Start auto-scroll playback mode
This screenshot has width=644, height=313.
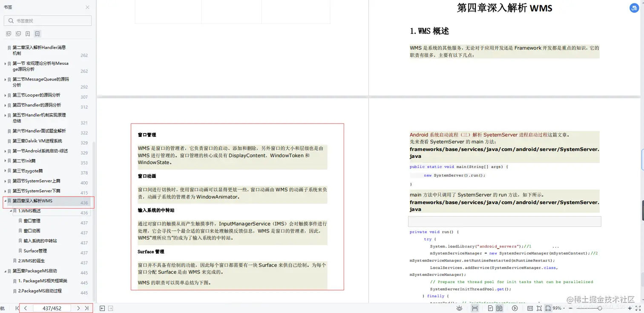(x=515, y=308)
